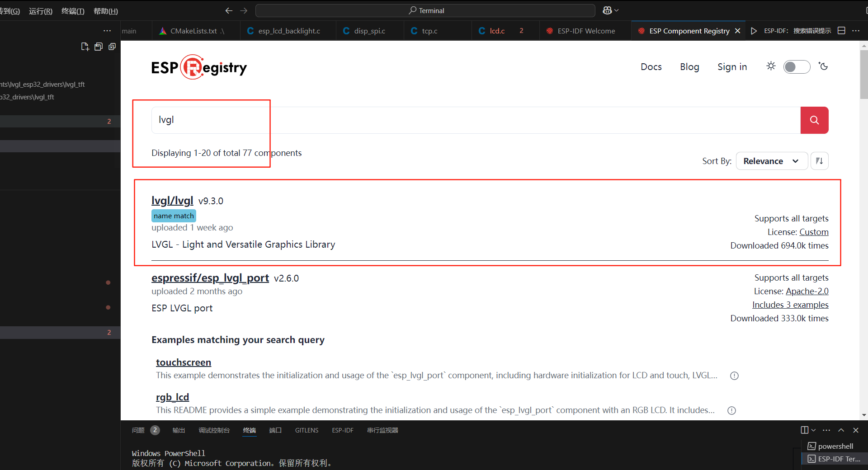This screenshot has width=868, height=470.
Task: Switch to ESP-IDF Welcome tab
Action: click(x=585, y=31)
